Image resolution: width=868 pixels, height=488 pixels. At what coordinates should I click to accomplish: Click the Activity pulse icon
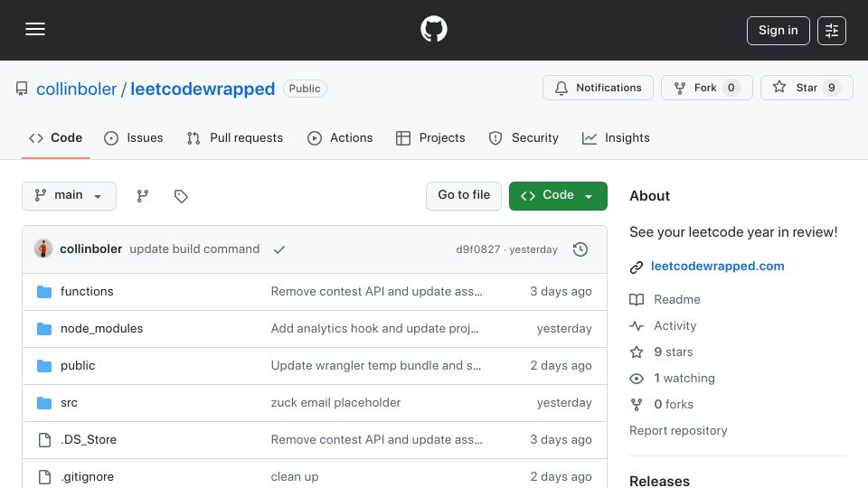click(637, 326)
